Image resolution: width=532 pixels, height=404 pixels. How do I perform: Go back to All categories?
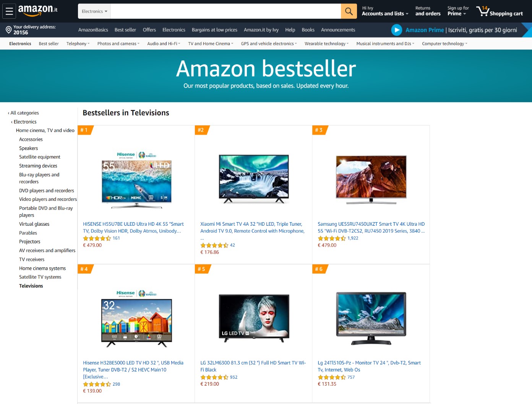tap(23, 113)
